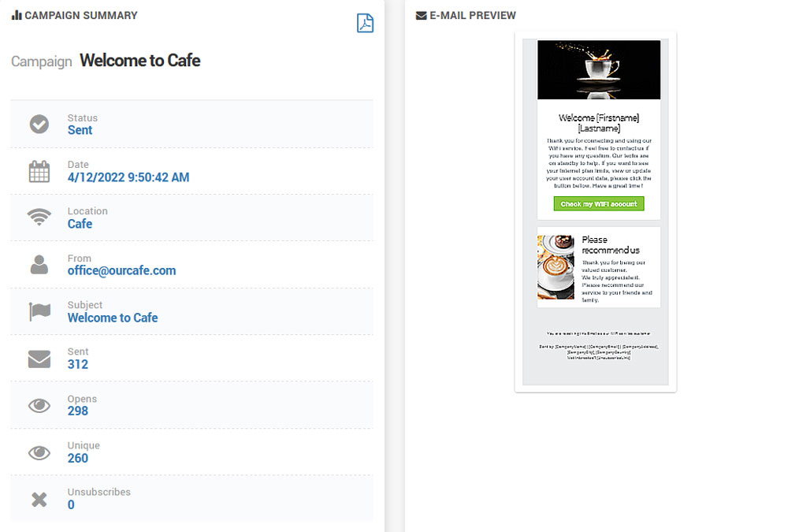
Task: Click the Sent count 312
Action: click(x=78, y=365)
